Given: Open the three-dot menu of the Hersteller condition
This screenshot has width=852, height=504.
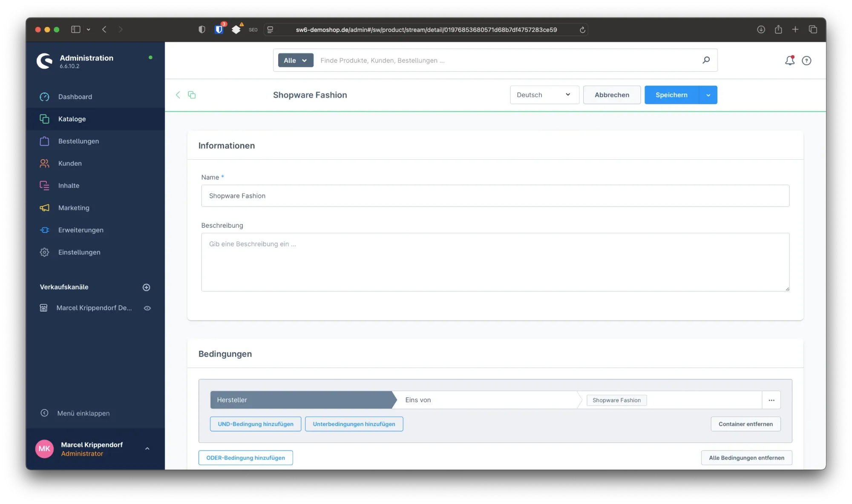Looking at the screenshot, I should (771, 400).
